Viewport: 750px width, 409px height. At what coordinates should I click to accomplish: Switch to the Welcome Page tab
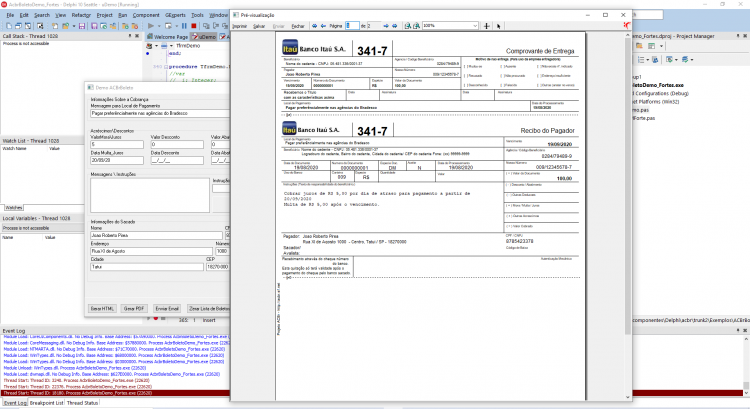[167, 36]
